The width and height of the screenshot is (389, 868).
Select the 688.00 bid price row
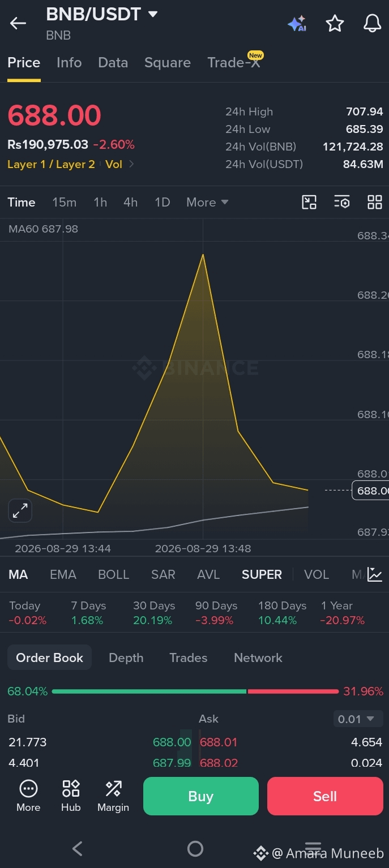pyautogui.click(x=100, y=742)
